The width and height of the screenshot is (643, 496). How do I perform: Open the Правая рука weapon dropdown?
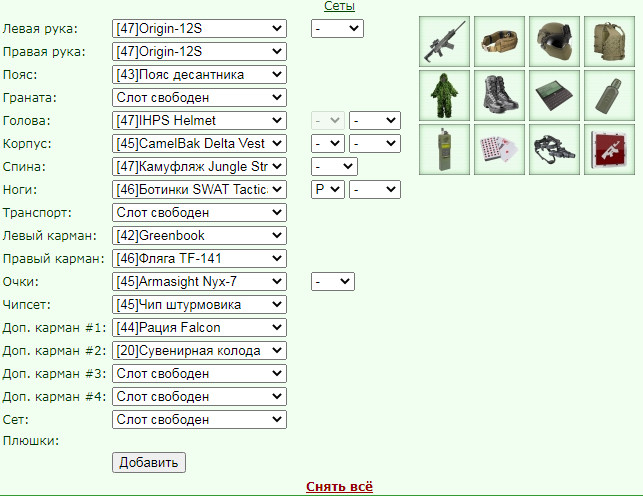click(199, 52)
